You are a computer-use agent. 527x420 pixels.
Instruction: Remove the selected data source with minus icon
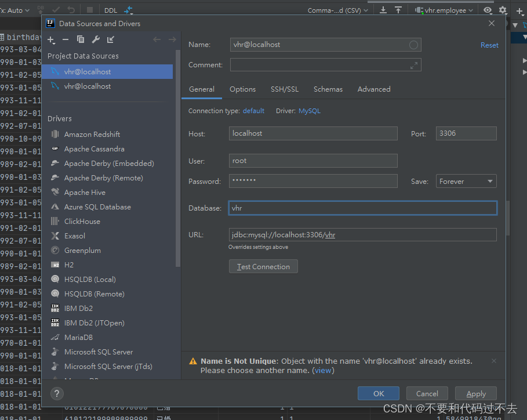(66, 39)
